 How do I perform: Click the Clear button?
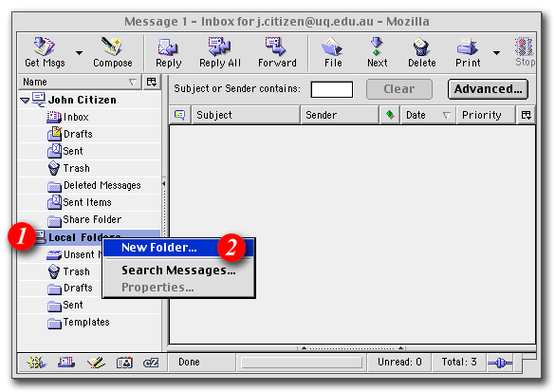tap(398, 89)
